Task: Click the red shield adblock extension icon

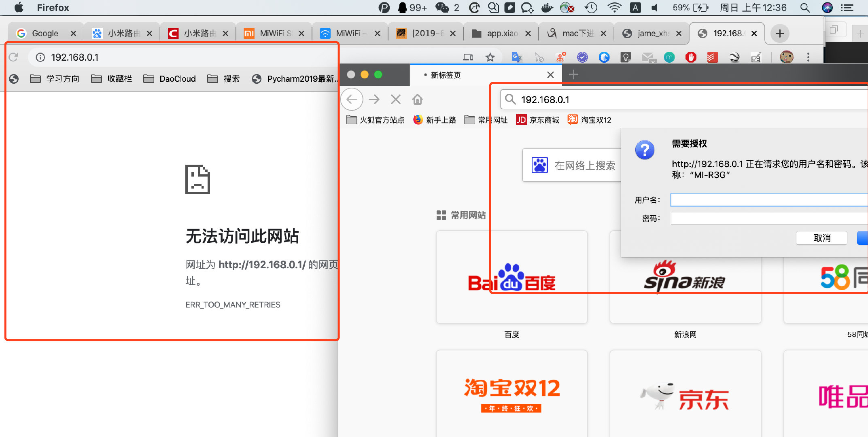Action: [691, 57]
